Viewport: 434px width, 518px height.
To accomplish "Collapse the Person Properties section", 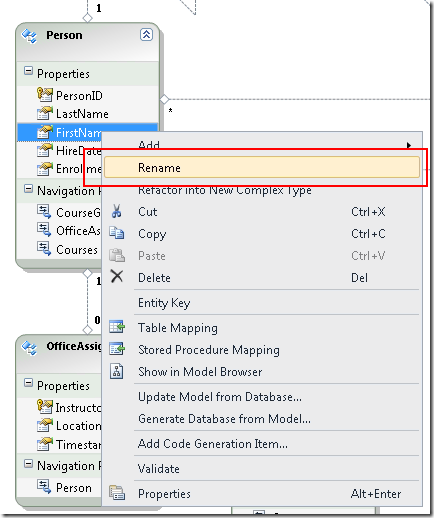I will coord(29,71).
